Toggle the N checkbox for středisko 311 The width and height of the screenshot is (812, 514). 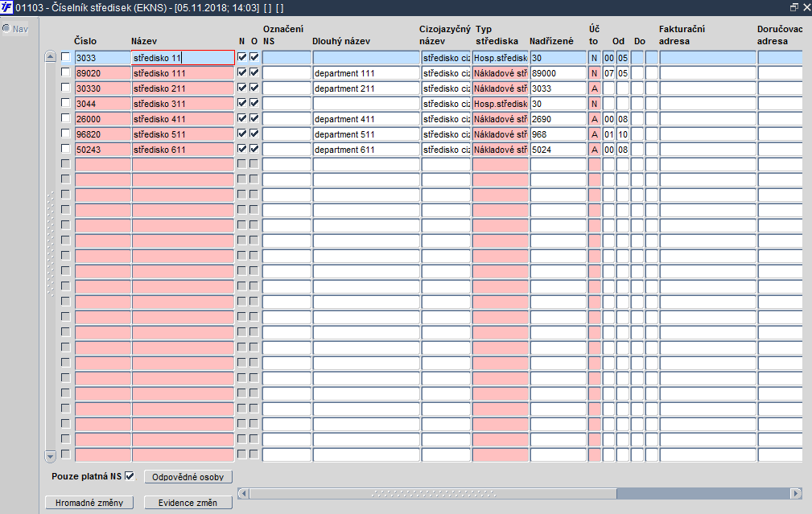pos(242,103)
